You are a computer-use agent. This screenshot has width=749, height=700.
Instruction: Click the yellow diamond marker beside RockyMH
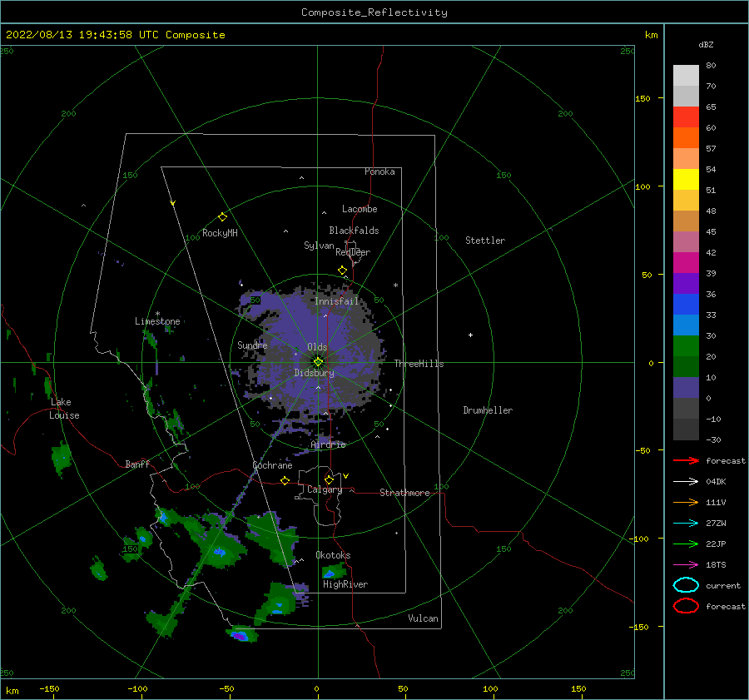[222, 217]
